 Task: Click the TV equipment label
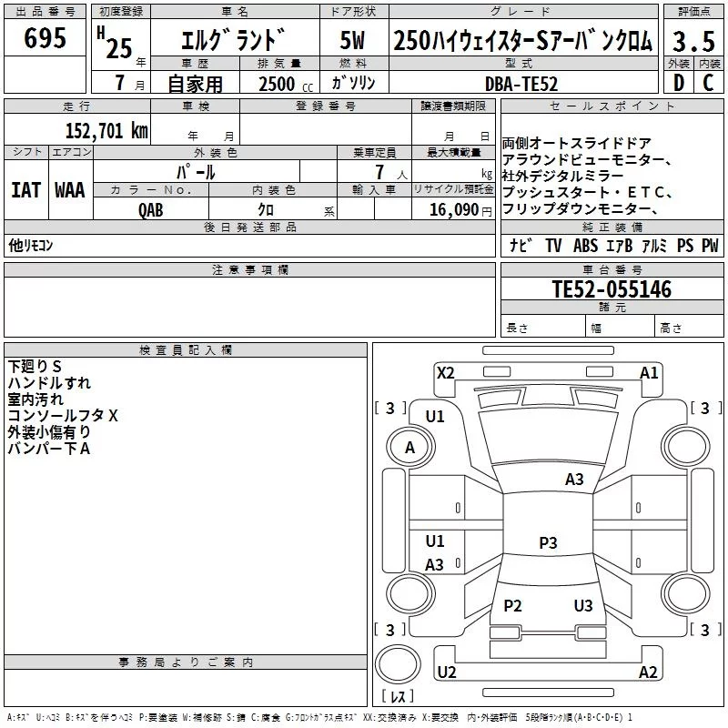pyautogui.click(x=553, y=245)
